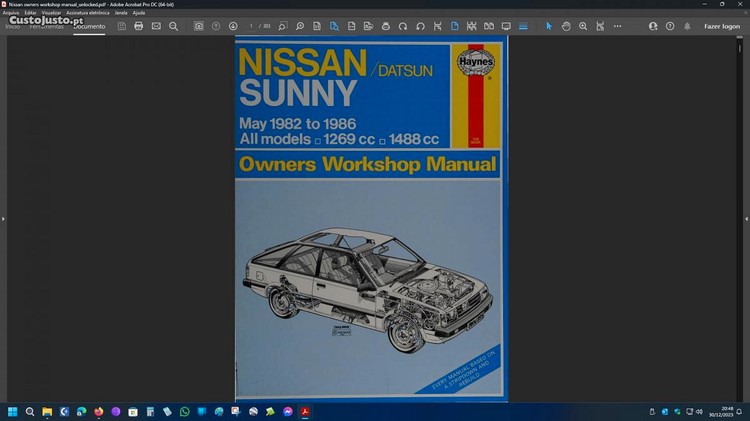Go to previous page arrow
The image size is (750, 421).
tap(216, 26)
